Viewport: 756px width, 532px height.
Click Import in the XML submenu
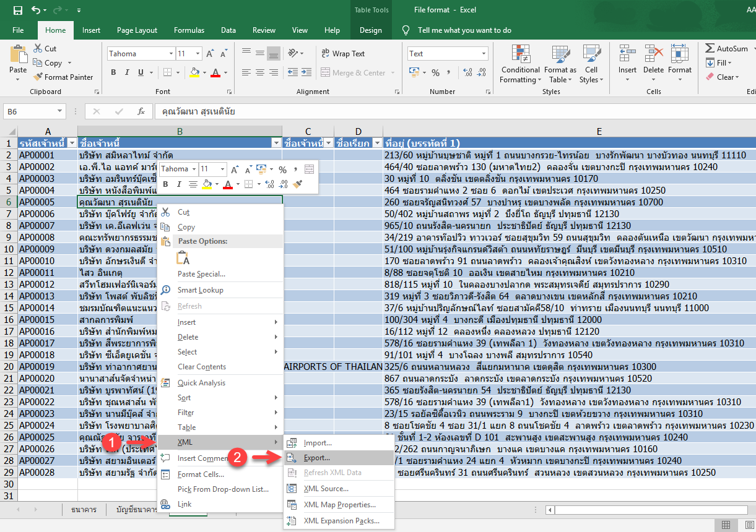[338, 443]
